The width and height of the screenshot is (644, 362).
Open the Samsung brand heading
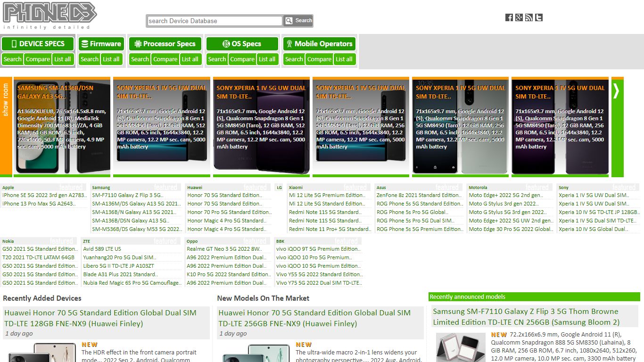click(101, 188)
